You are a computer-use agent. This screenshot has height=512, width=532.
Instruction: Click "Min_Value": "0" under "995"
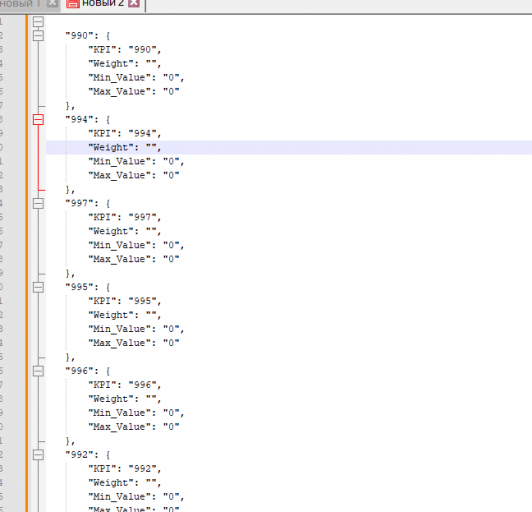tap(136, 329)
